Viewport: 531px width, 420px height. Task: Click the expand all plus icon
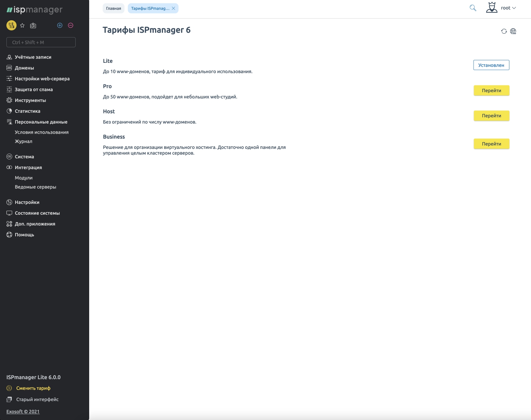60,25
